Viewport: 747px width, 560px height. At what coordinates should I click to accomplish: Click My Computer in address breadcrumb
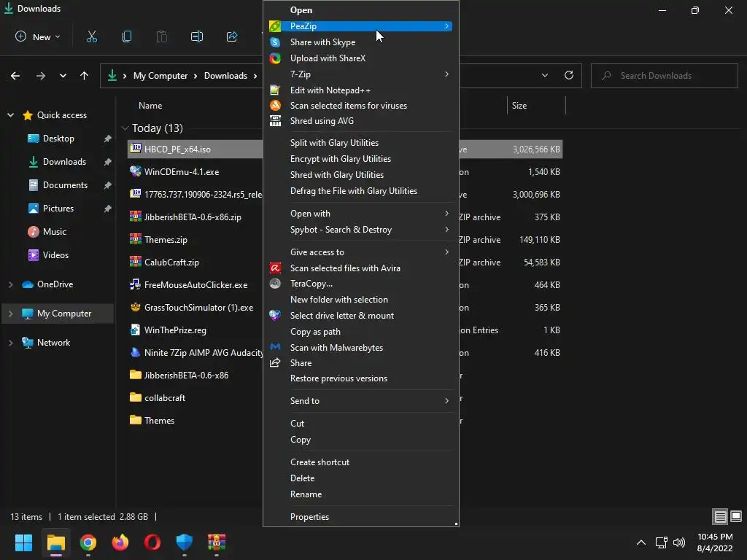coord(160,76)
